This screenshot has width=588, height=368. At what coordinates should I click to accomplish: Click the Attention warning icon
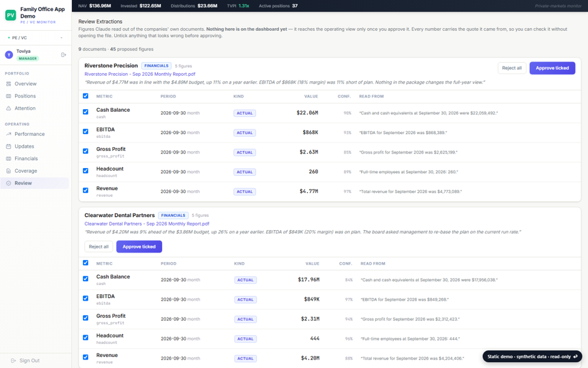(x=8, y=109)
